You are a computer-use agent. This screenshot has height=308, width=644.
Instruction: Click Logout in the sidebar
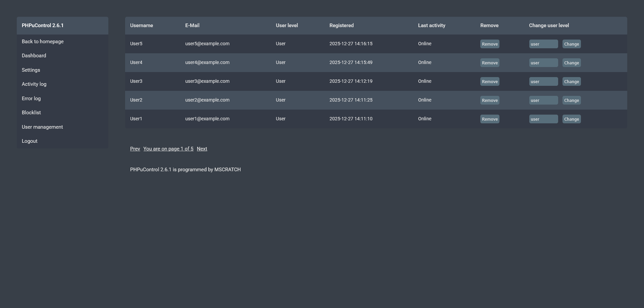[x=30, y=141]
